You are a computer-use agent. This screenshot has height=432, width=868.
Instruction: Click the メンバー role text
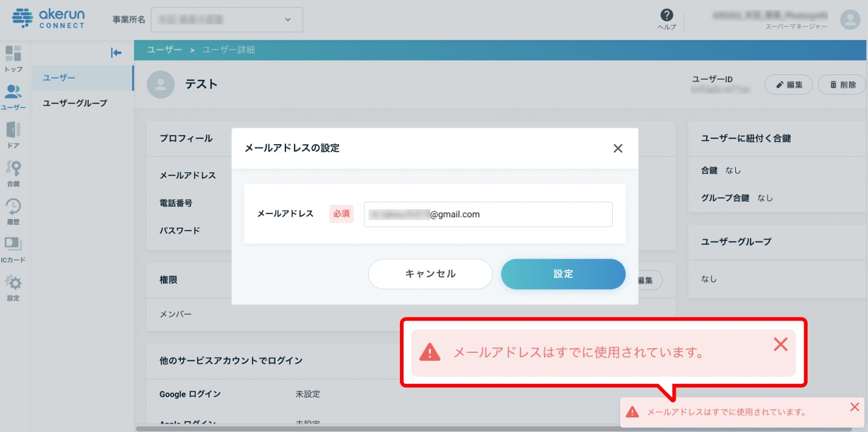[175, 314]
